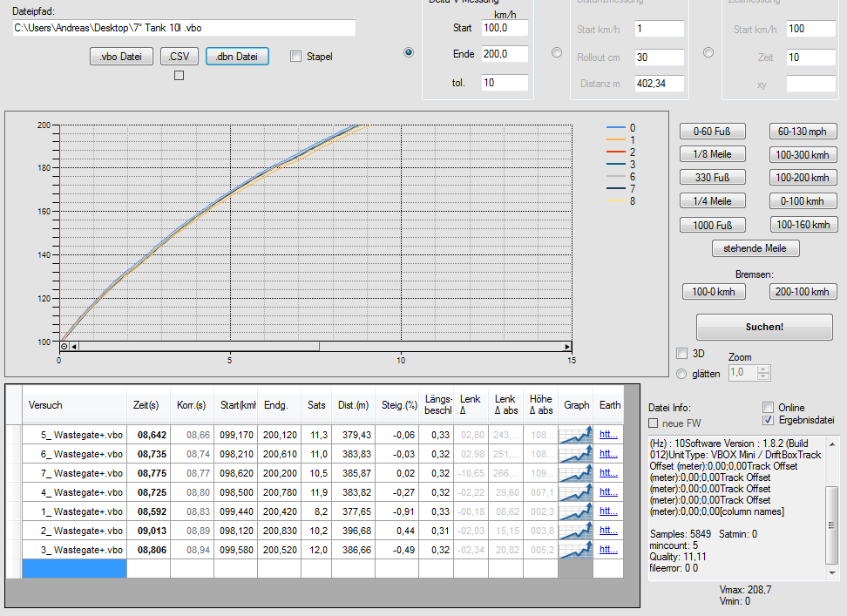Click graph icon in 7_ Wastegate+.vbo row
Screen dimensions: 847x616
576,472
